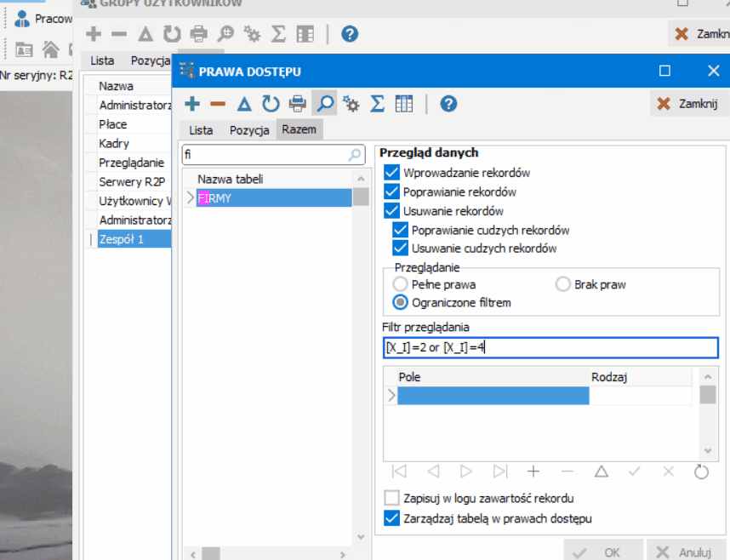Click the minus icon in Grupy użytkowników toolbar
Image resolution: width=730 pixels, height=560 pixels.
click(119, 34)
